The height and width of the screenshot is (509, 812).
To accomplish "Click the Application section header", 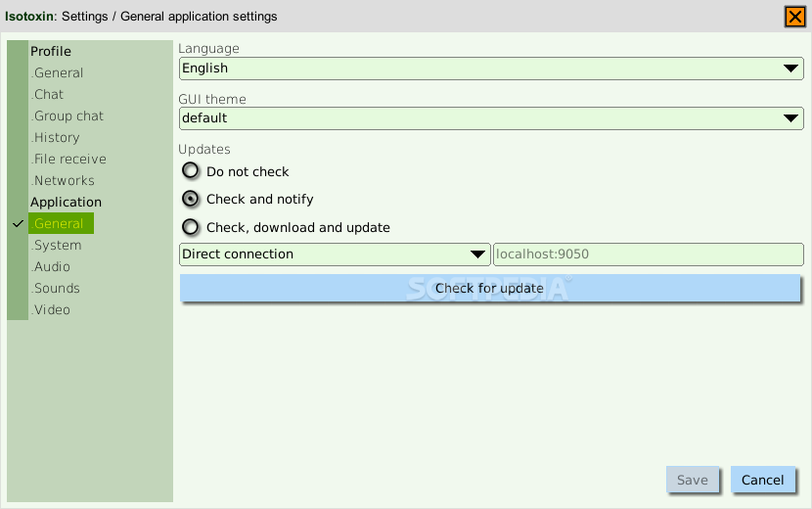I will [x=66, y=203].
